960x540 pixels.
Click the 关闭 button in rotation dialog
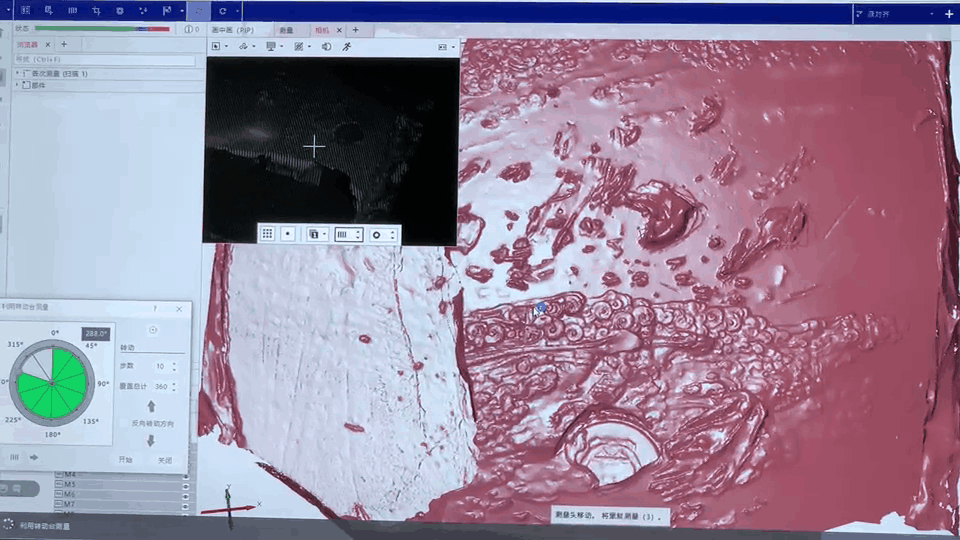pyautogui.click(x=164, y=460)
